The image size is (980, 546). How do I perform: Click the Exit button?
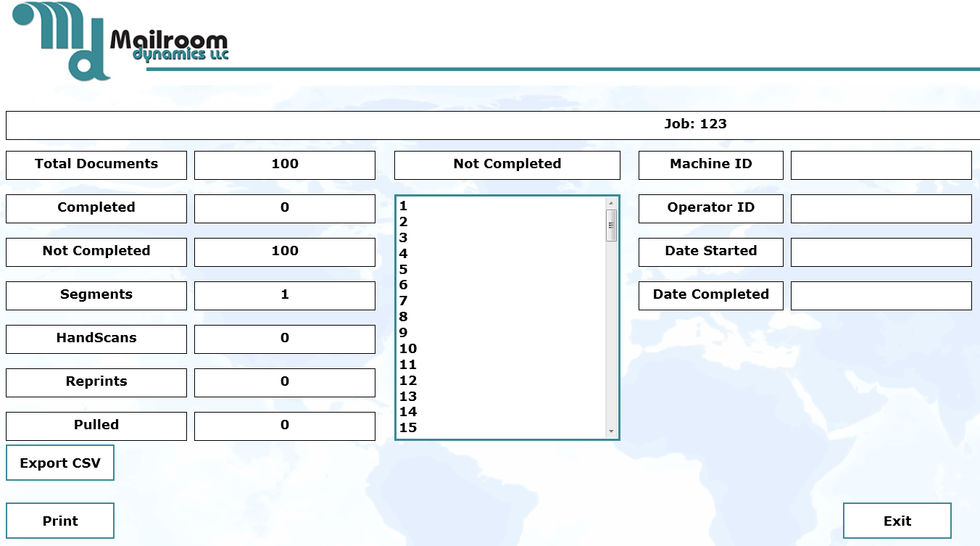coord(897,520)
